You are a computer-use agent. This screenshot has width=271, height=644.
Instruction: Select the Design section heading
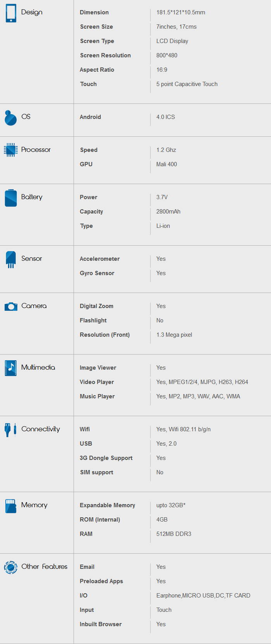(x=32, y=12)
